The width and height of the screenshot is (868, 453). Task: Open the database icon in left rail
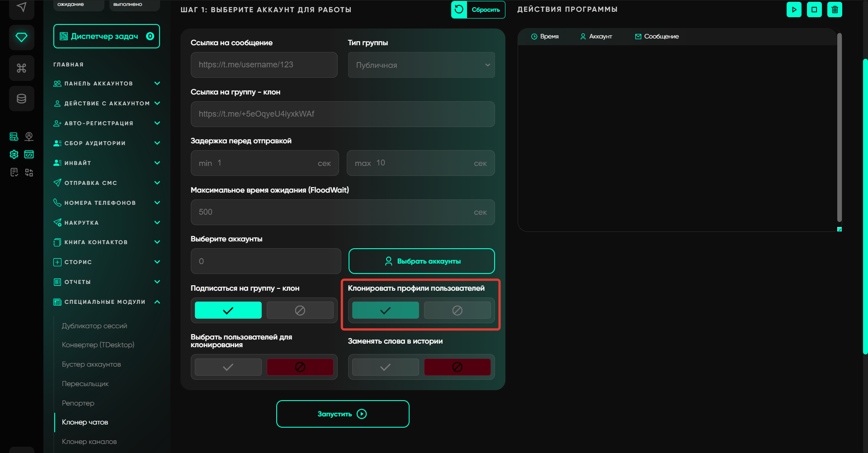(x=21, y=99)
